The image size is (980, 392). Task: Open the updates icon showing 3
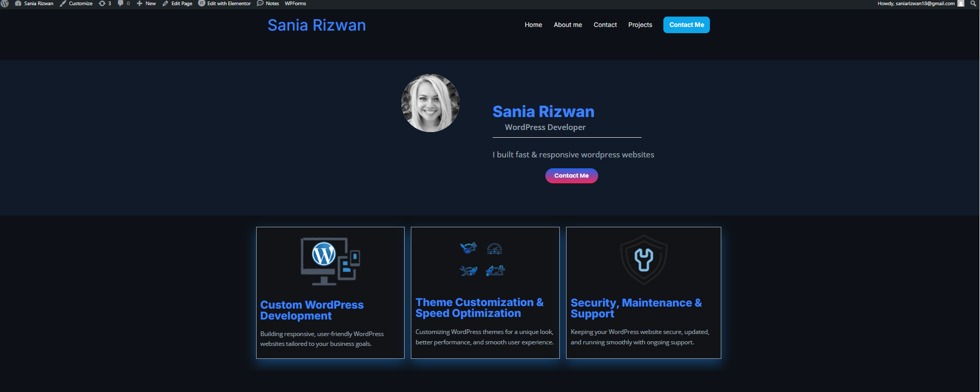(x=105, y=4)
